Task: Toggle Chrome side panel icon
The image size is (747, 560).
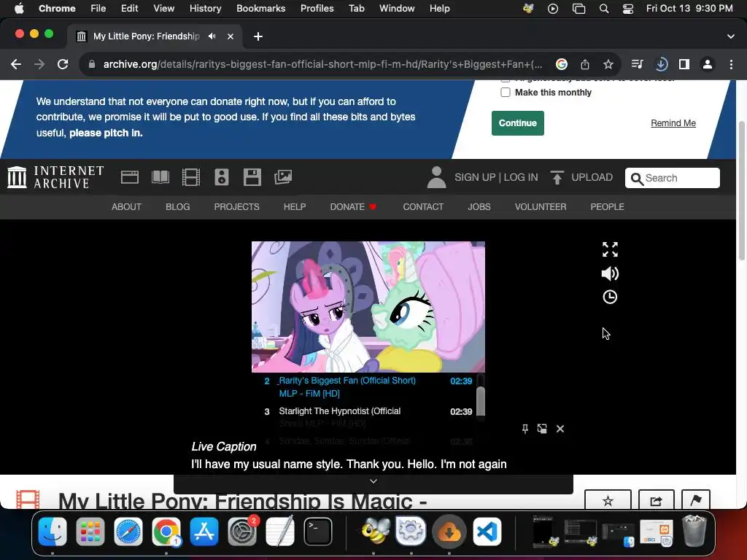Action: click(684, 64)
